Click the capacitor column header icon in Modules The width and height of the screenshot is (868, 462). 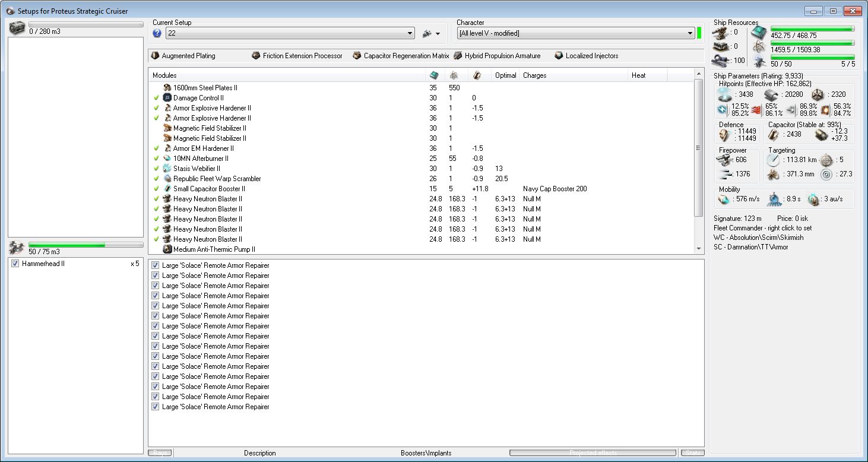[476, 75]
